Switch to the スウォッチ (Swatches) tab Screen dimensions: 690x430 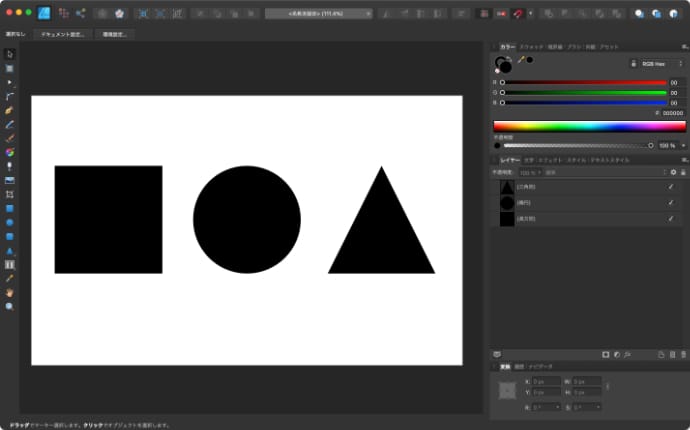(532, 47)
